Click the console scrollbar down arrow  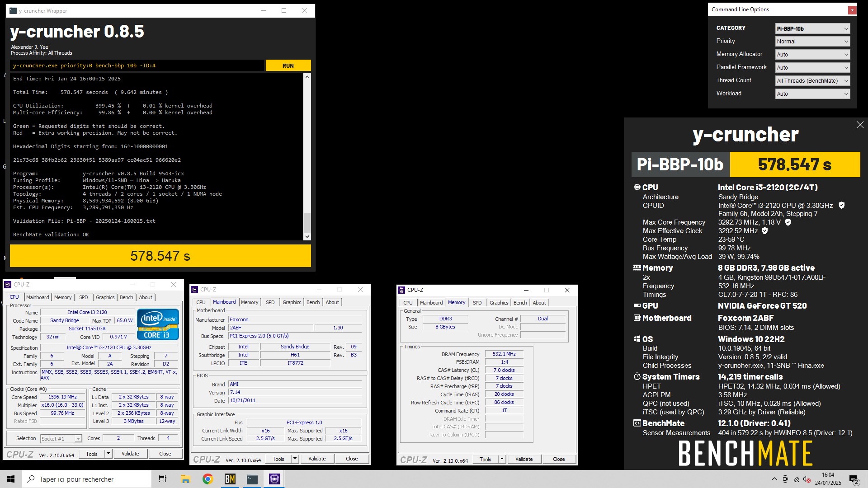pyautogui.click(x=307, y=236)
